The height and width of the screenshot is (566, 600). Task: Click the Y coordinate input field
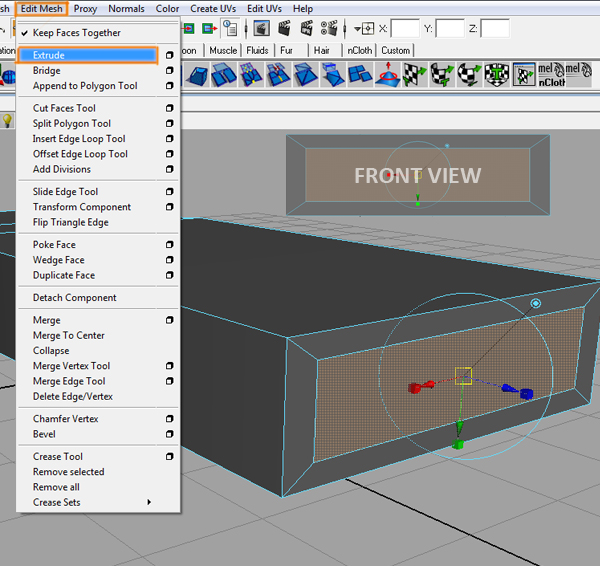(x=450, y=29)
